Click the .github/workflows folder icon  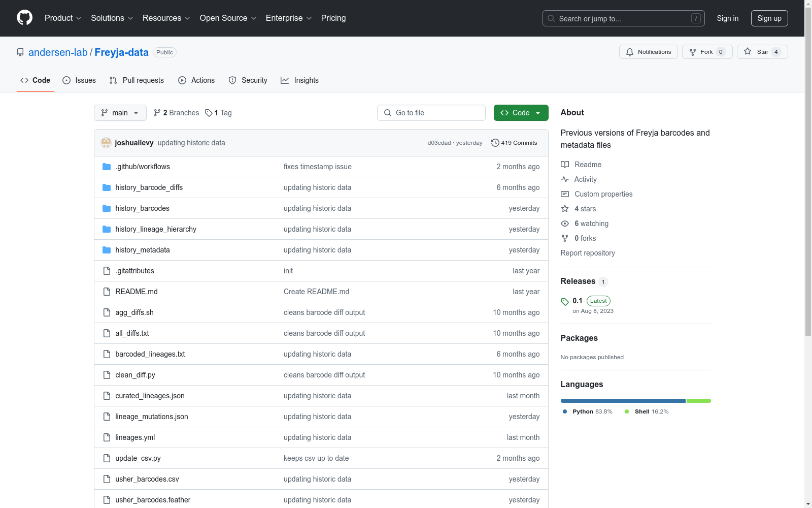pyautogui.click(x=107, y=167)
